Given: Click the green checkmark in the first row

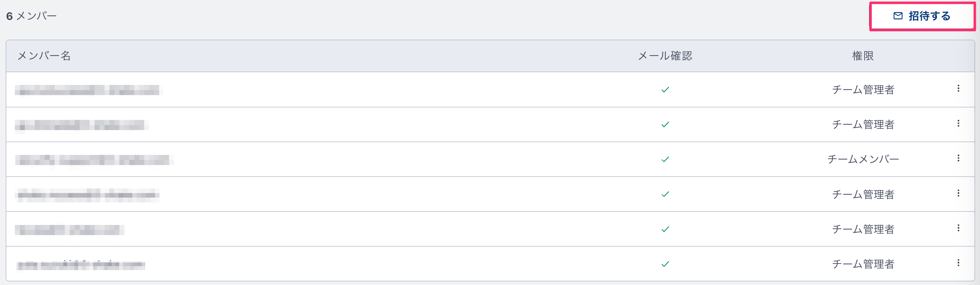Looking at the screenshot, I should click(x=665, y=89).
